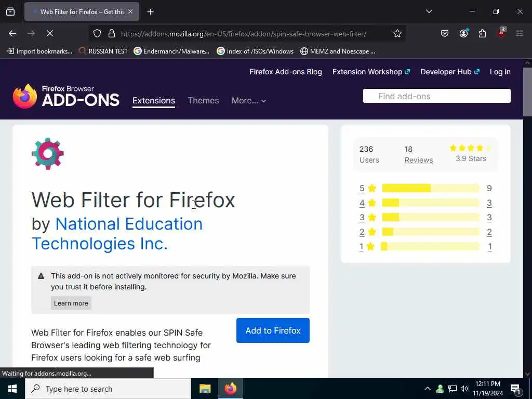Viewport: 532px width, 399px height.
Task: Go back to the previous page
Action: pyautogui.click(x=12, y=33)
